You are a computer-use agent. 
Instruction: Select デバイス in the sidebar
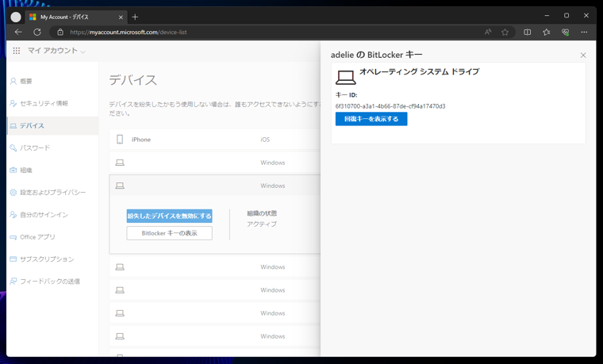[x=52, y=125]
